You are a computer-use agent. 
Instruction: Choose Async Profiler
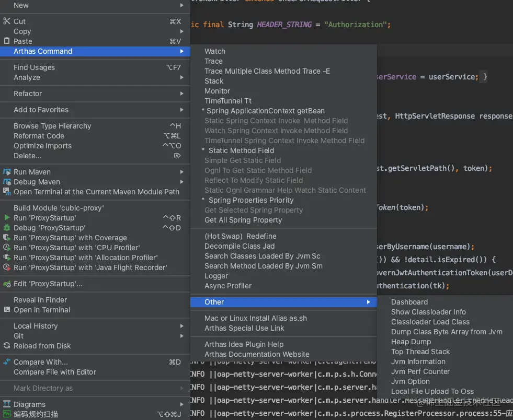tap(283, 286)
